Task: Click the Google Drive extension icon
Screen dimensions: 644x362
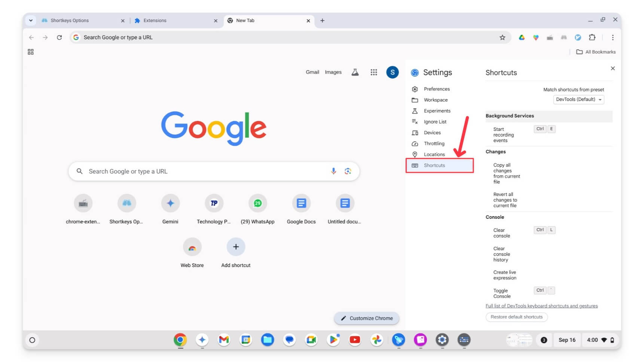Action: [522, 37]
